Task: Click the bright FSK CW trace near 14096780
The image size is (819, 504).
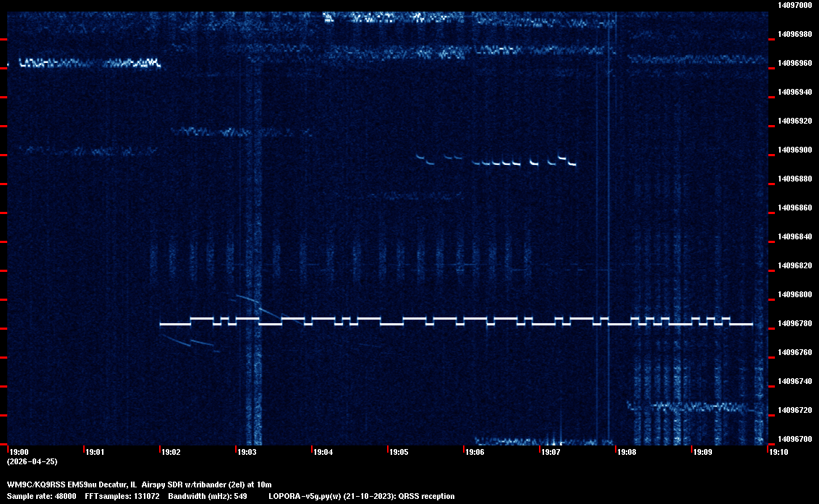Action: (456, 321)
